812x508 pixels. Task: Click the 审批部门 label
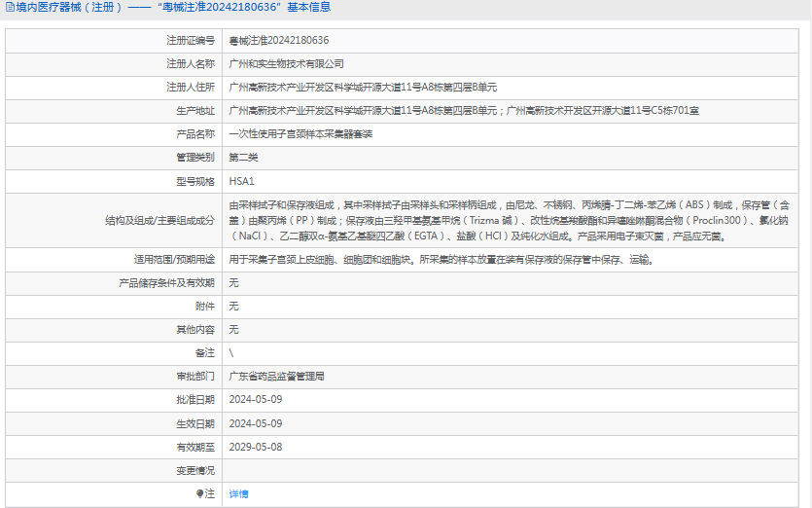[195, 376]
